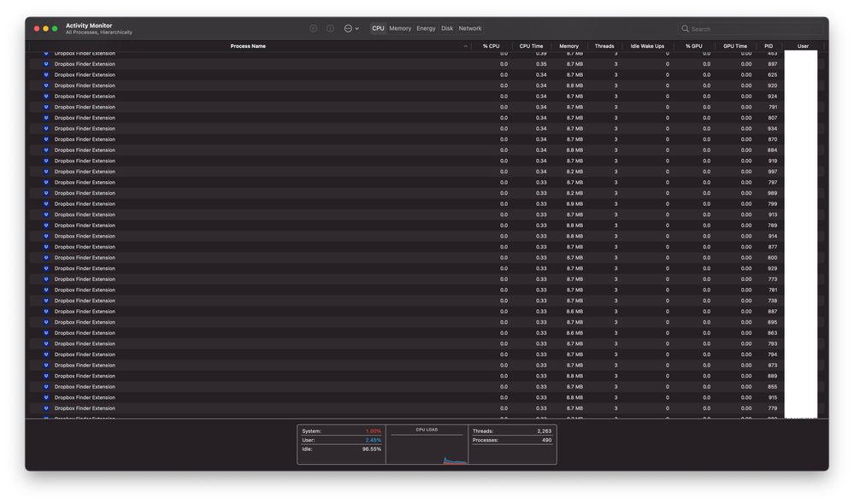Open process info with the inspect (i) icon
The width and height of the screenshot is (854, 504).
[329, 28]
